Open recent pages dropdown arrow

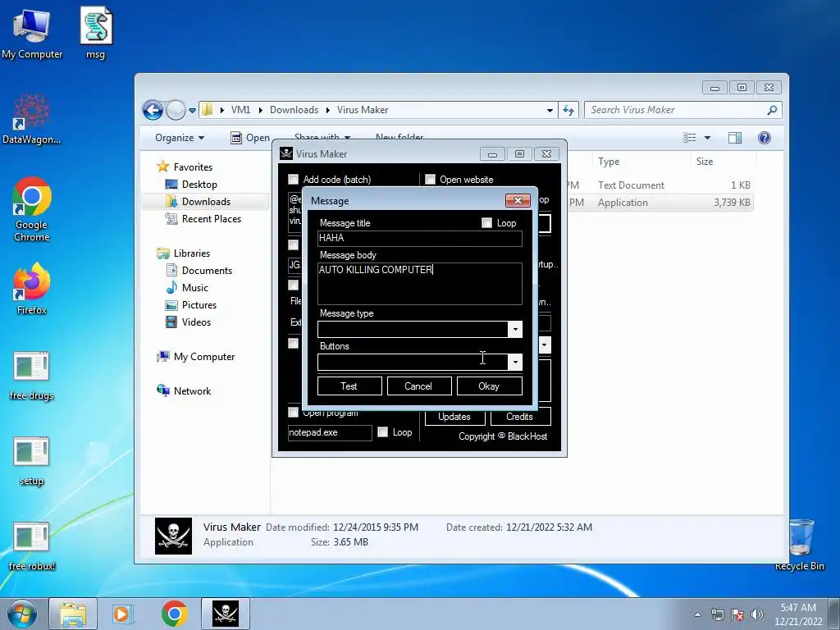coord(192,111)
